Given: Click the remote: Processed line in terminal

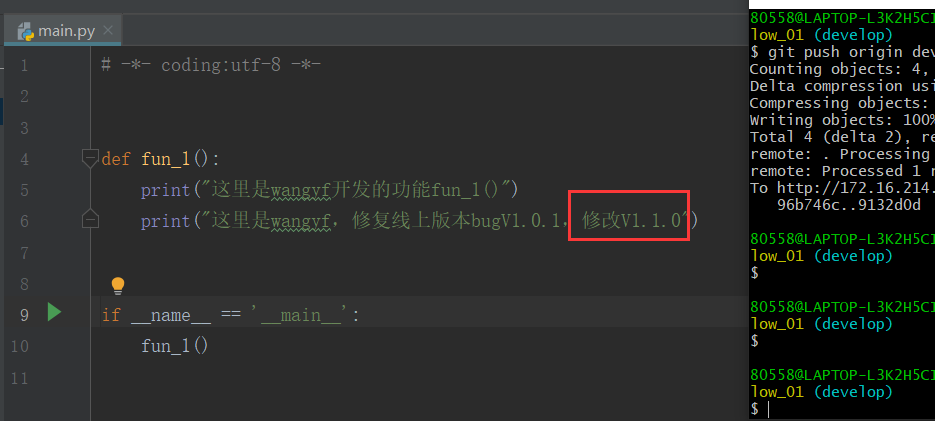Looking at the screenshot, I should [842, 171].
